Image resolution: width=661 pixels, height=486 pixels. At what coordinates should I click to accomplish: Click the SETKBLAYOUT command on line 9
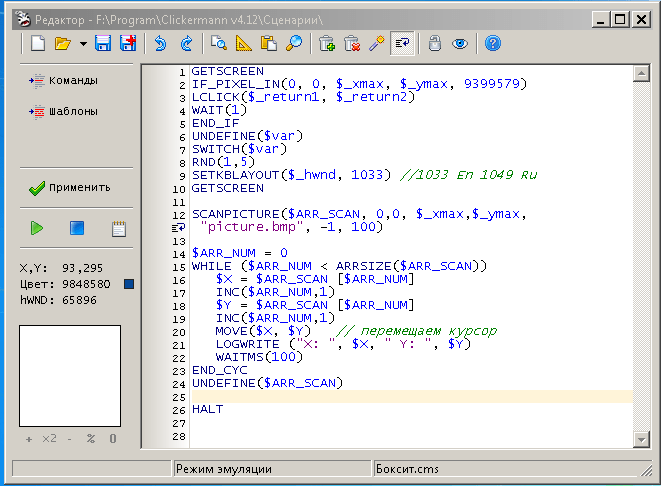point(236,175)
